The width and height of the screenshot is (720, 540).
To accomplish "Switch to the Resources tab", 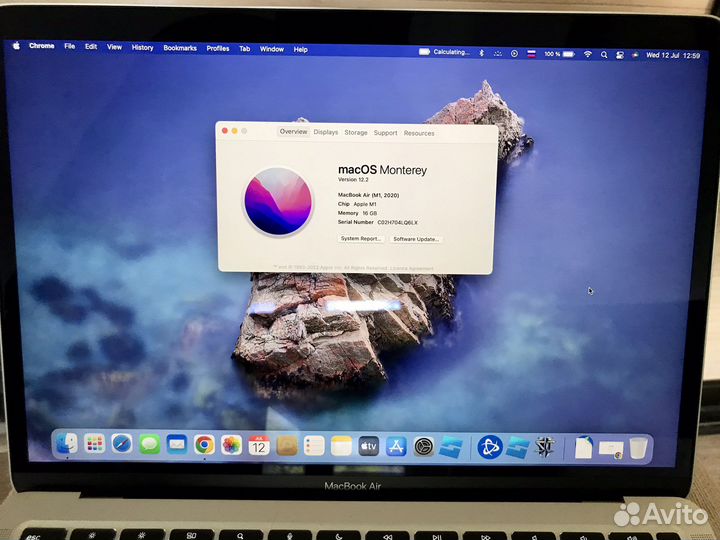I will point(419,133).
